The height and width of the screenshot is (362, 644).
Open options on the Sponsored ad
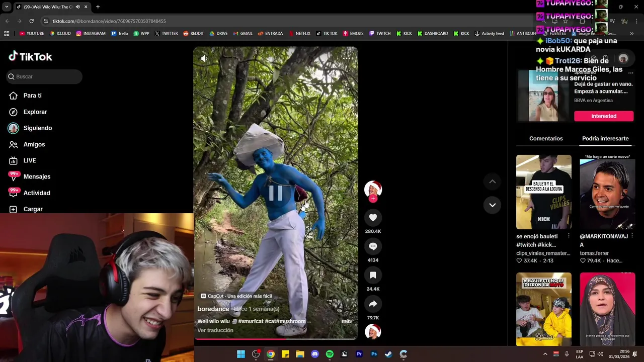tap(630, 73)
